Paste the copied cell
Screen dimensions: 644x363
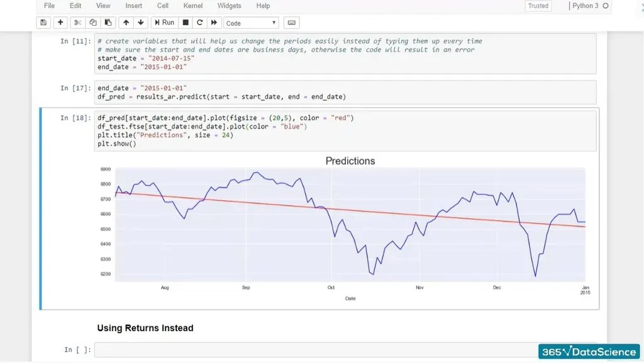pyautogui.click(x=107, y=23)
